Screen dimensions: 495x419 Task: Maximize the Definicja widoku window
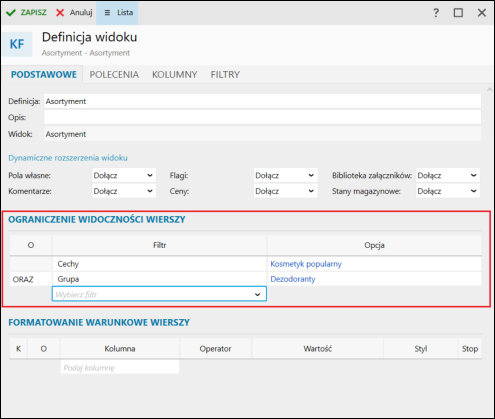[x=458, y=13]
